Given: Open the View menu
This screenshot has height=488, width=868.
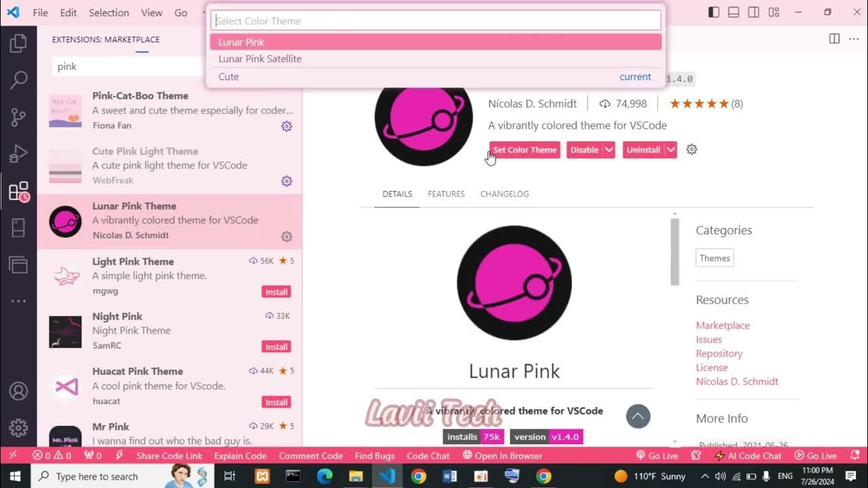Looking at the screenshot, I should pos(151,13).
